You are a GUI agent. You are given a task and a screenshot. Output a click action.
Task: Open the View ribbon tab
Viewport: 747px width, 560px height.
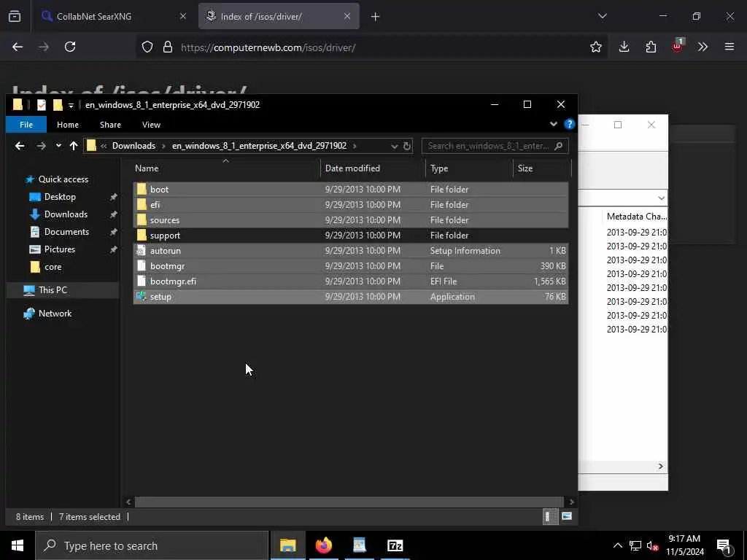(x=151, y=124)
